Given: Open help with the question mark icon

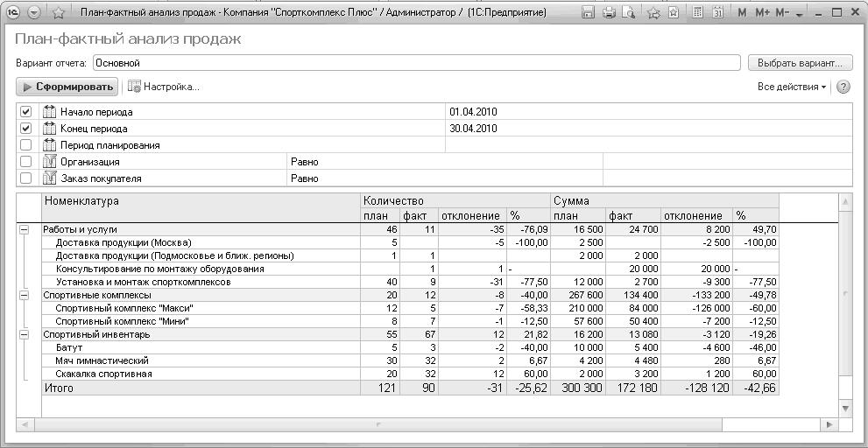Looking at the screenshot, I should click(x=843, y=87).
